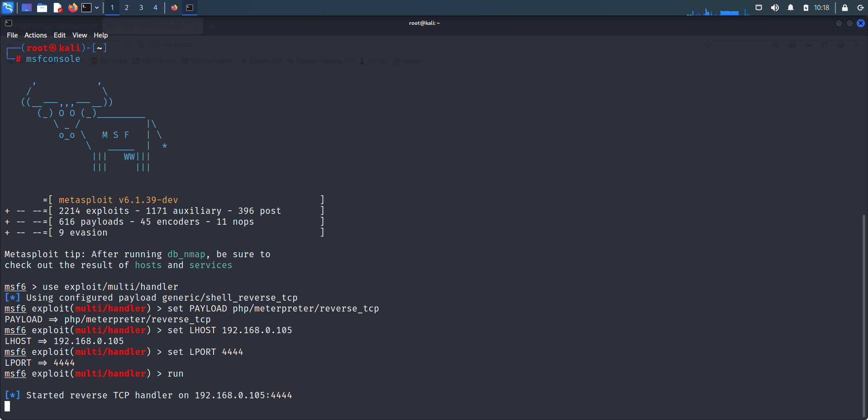Open the Edit menu
Image resolution: width=868 pixels, height=420 pixels.
60,35
